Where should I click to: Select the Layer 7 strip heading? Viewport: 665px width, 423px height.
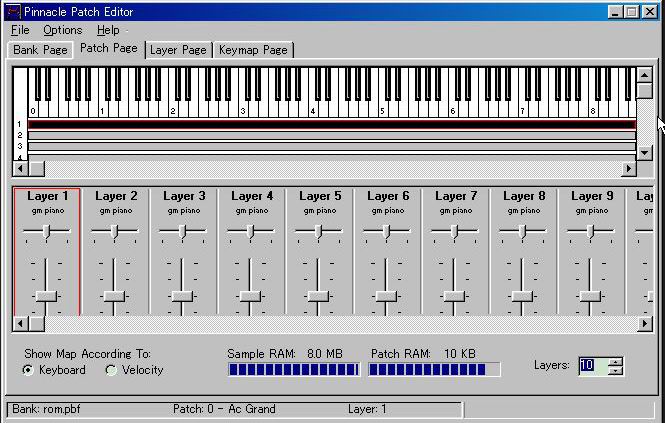coord(456,196)
